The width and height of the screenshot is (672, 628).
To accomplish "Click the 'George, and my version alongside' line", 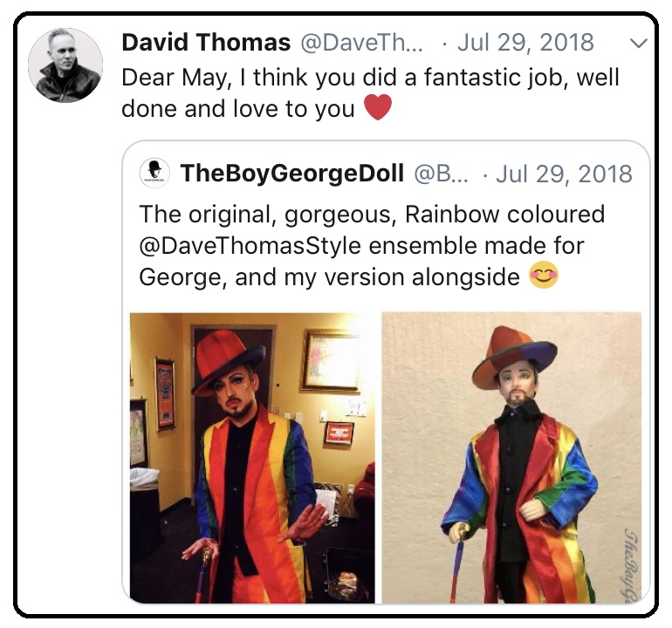I will (329, 277).
